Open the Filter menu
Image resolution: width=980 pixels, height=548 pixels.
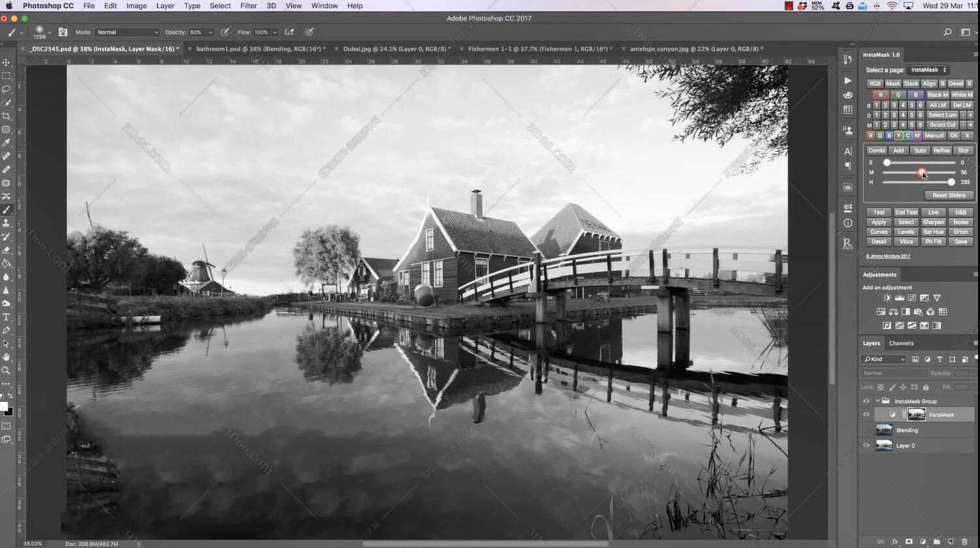tap(248, 5)
